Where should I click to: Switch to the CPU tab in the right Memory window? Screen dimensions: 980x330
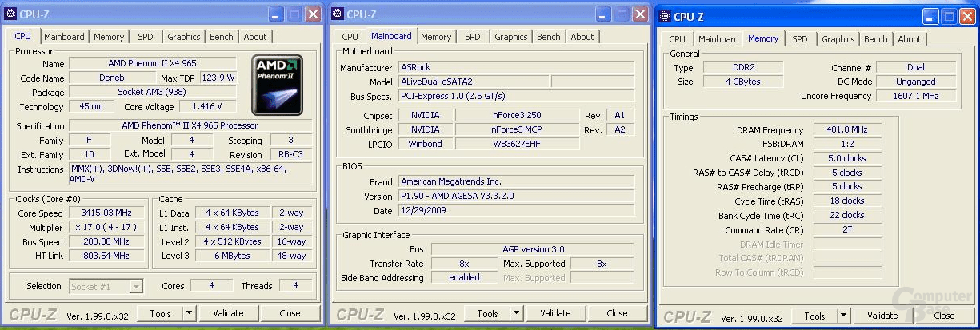678,39
